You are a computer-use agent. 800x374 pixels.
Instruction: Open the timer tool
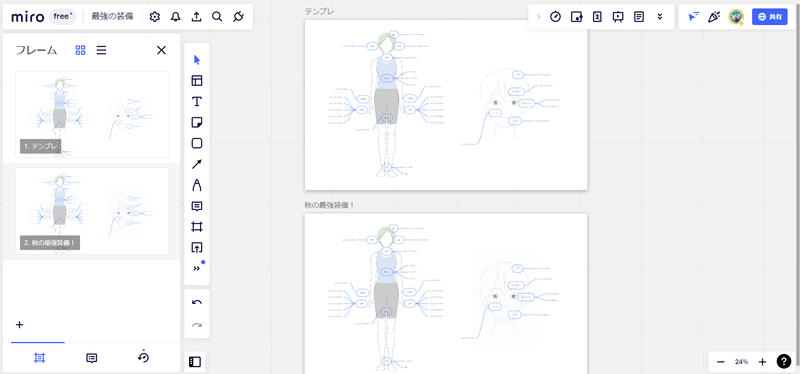[x=556, y=17]
